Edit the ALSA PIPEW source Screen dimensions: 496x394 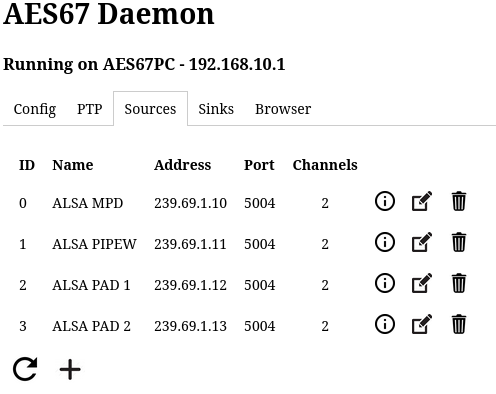[x=422, y=242]
